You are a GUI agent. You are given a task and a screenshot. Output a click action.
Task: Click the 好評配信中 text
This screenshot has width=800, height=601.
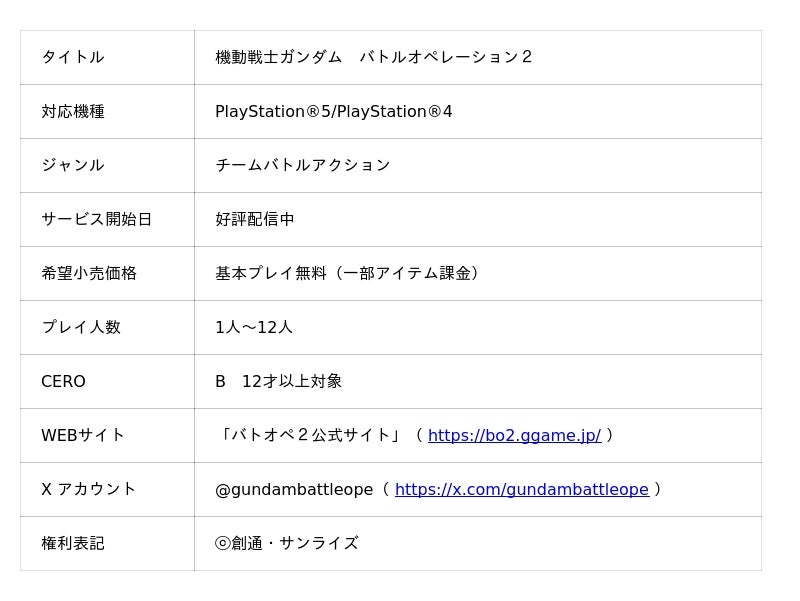coord(255,219)
